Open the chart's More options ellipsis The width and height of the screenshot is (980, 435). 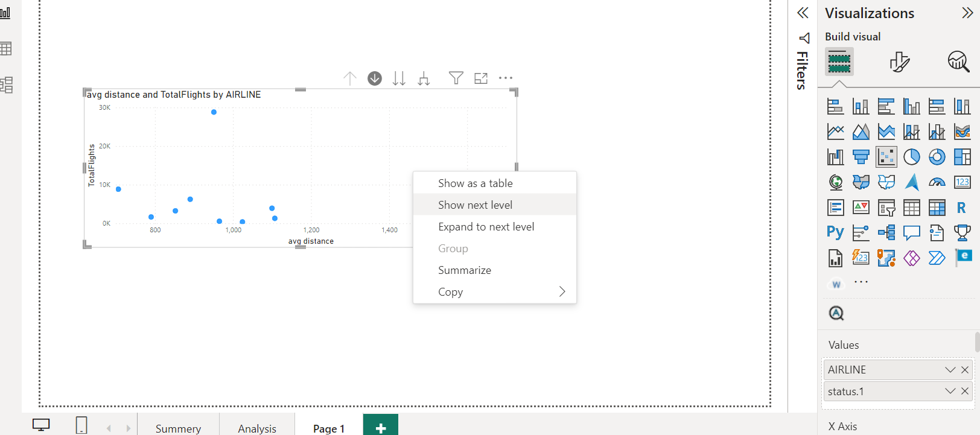tap(506, 78)
